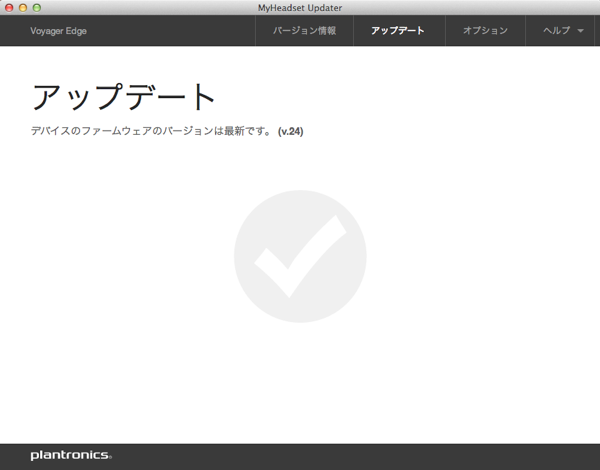Click the Plantronics logo in footer

coord(71,455)
